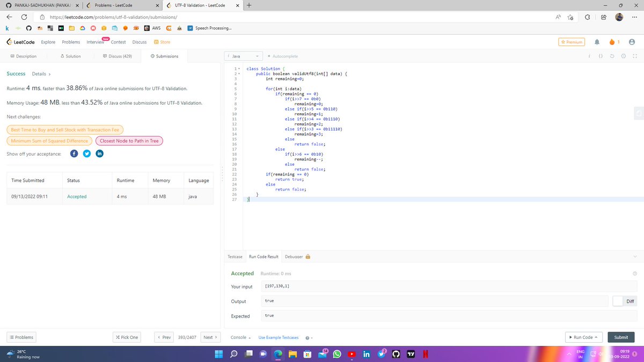
Task: Open YouTube from the taskbar
Action: point(352,354)
